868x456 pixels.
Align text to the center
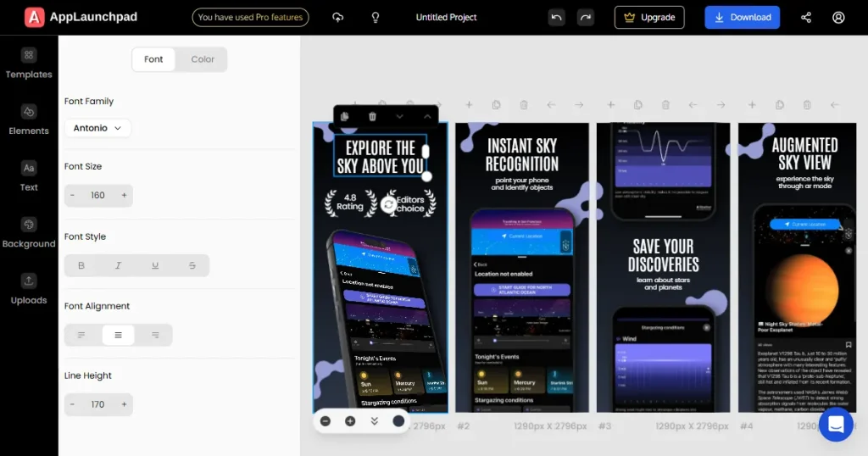pyautogui.click(x=118, y=335)
